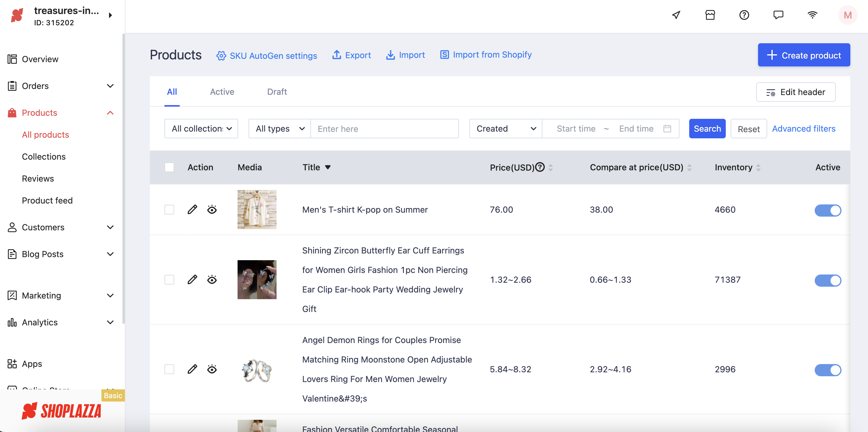Screen dimensions: 868x432
Task: Click the help question mark icon
Action: 744,15
